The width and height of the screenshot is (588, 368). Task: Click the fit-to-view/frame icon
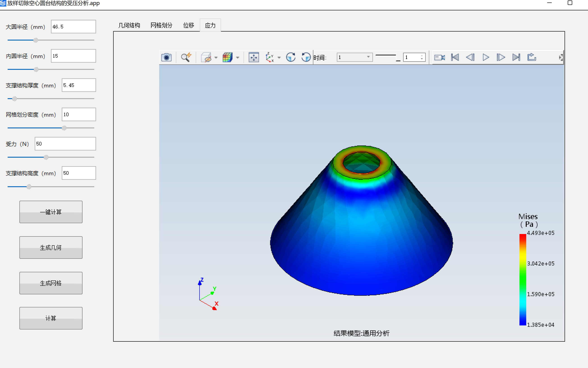click(x=253, y=57)
